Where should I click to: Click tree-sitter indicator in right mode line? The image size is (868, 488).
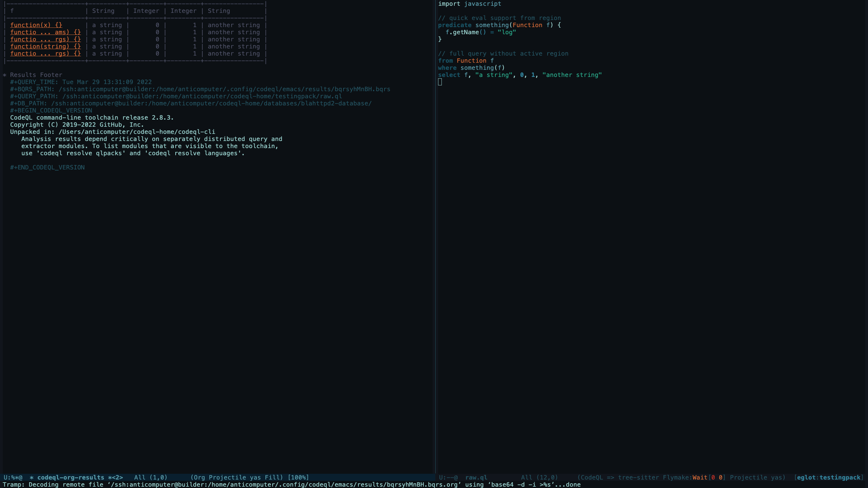pos(638,477)
